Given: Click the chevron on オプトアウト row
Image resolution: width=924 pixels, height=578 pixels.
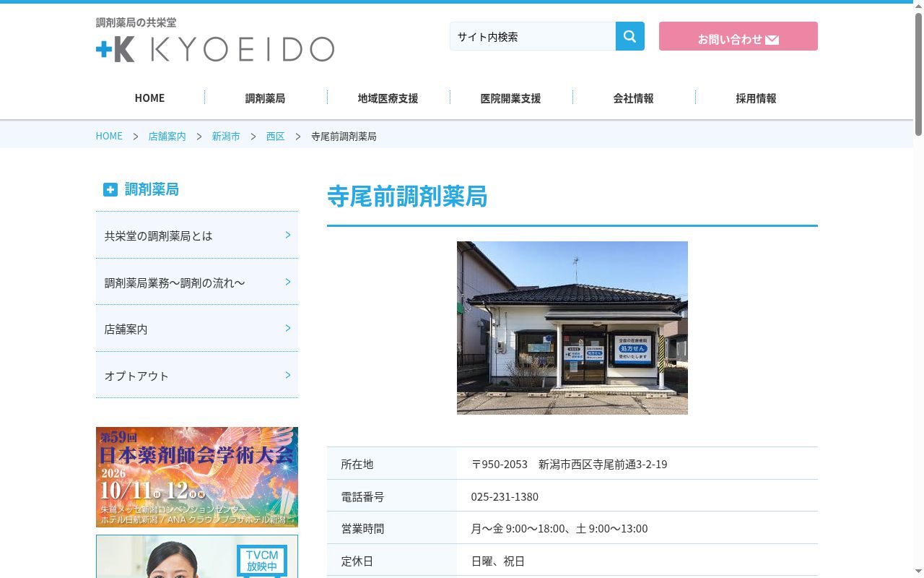Looking at the screenshot, I should pyautogui.click(x=288, y=375).
